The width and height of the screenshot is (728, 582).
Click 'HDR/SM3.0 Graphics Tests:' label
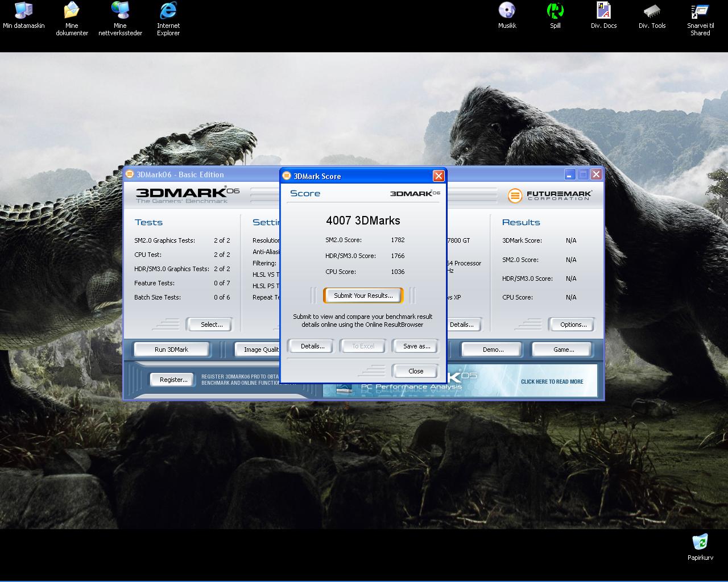(x=172, y=269)
